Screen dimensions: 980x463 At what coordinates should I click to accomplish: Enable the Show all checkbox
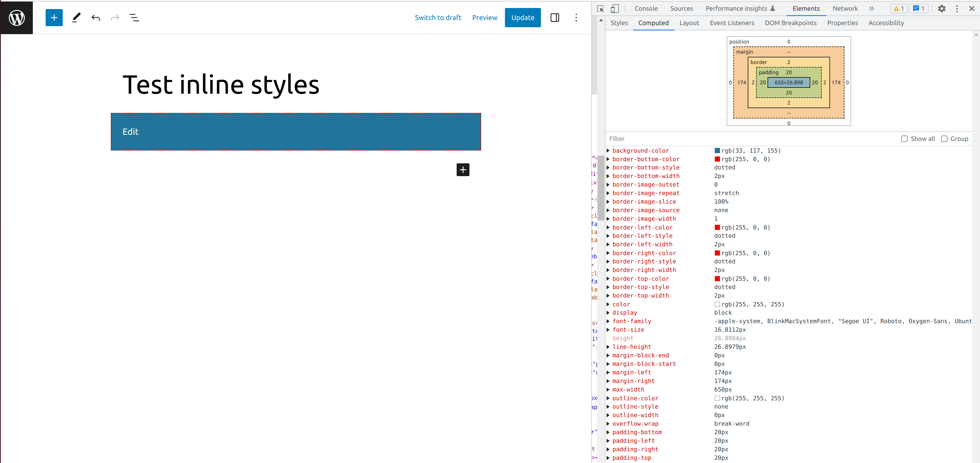pyautogui.click(x=904, y=139)
